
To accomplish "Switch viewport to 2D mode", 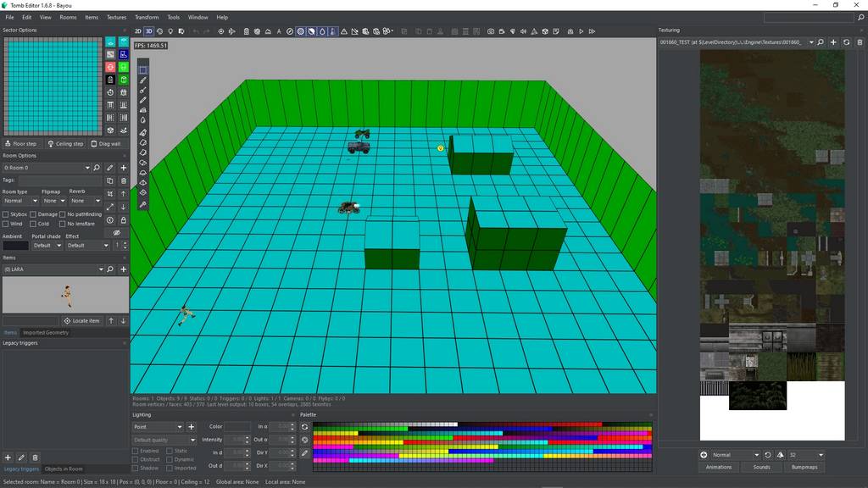I will (x=138, y=31).
